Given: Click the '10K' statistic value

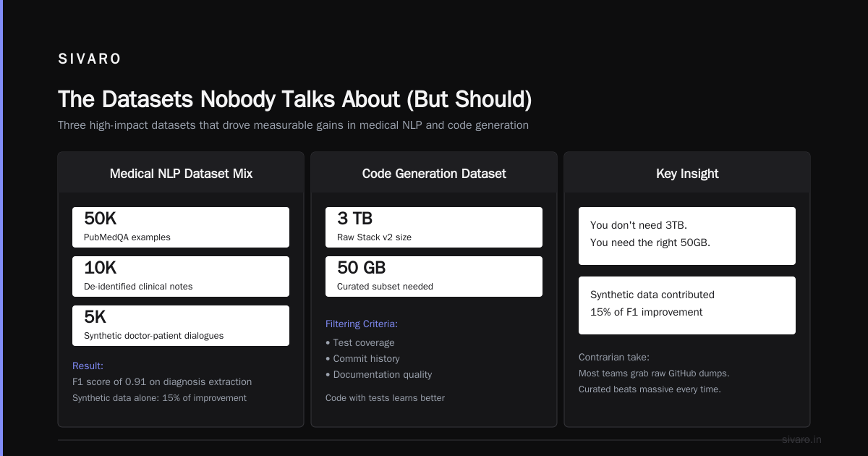Looking at the screenshot, I should 100,268.
